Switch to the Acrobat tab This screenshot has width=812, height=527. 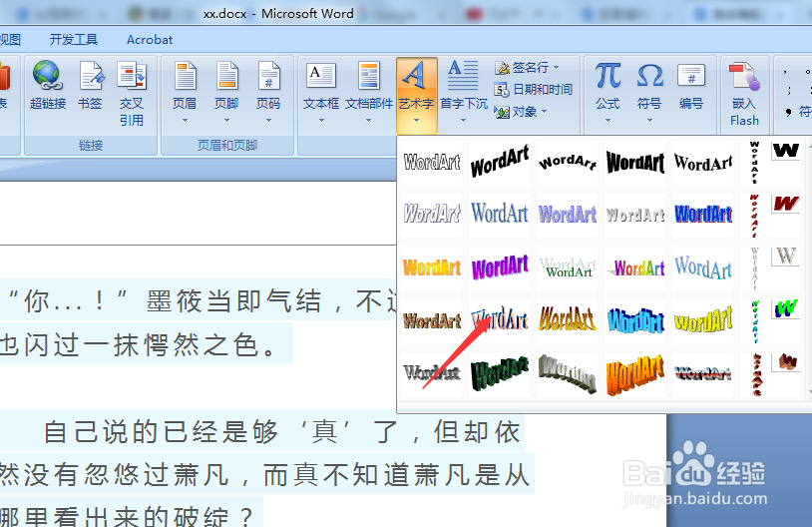[x=150, y=39]
